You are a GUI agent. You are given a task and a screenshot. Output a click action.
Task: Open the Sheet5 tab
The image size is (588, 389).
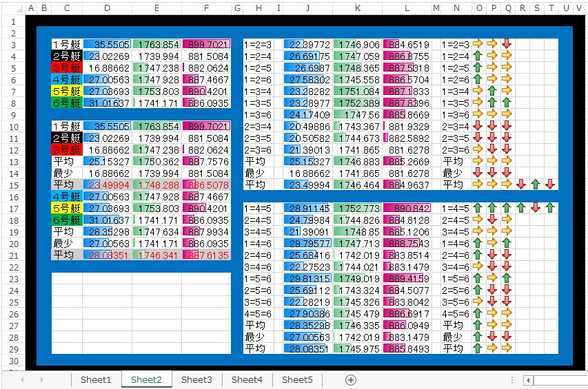[297, 379]
